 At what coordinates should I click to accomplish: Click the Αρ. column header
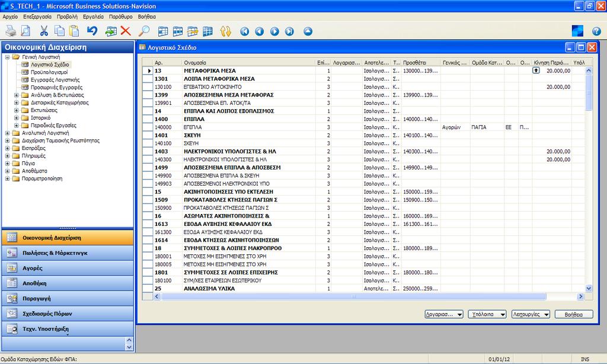tap(167, 62)
